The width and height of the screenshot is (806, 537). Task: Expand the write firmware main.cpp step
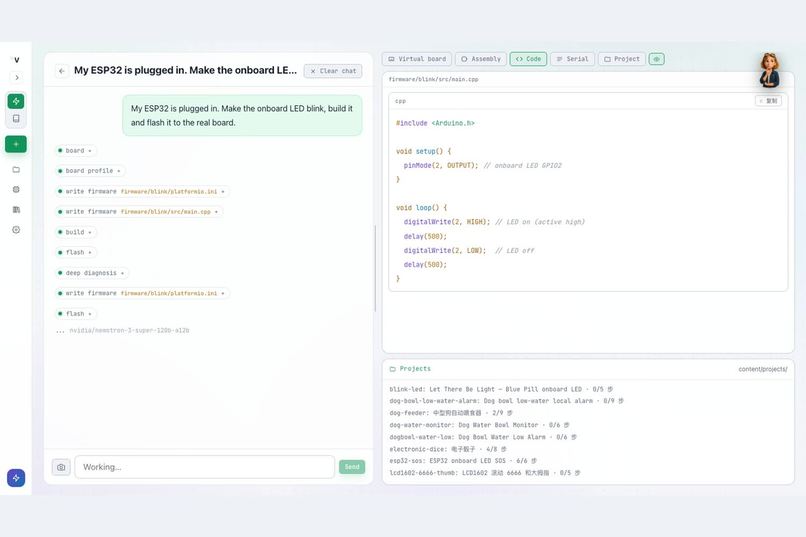pos(139,212)
